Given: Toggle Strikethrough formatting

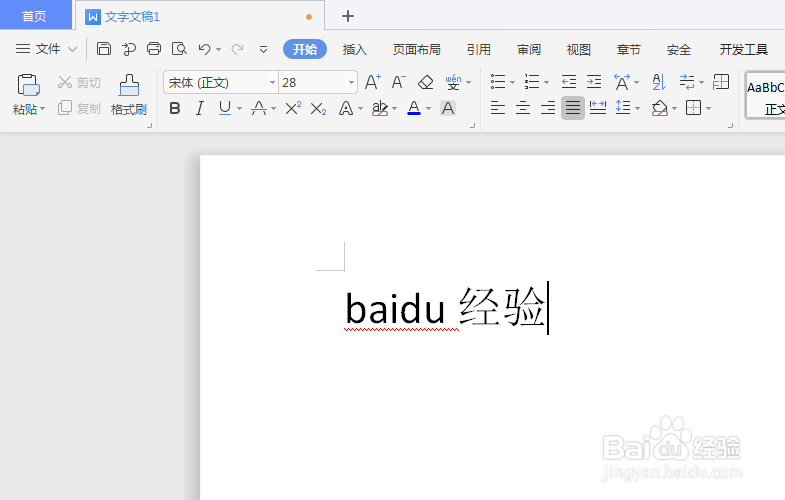Looking at the screenshot, I should pyautogui.click(x=259, y=108).
